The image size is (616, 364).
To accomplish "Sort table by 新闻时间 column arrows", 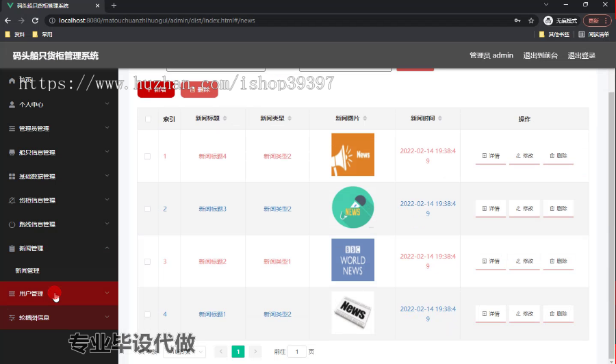I will tap(440, 118).
